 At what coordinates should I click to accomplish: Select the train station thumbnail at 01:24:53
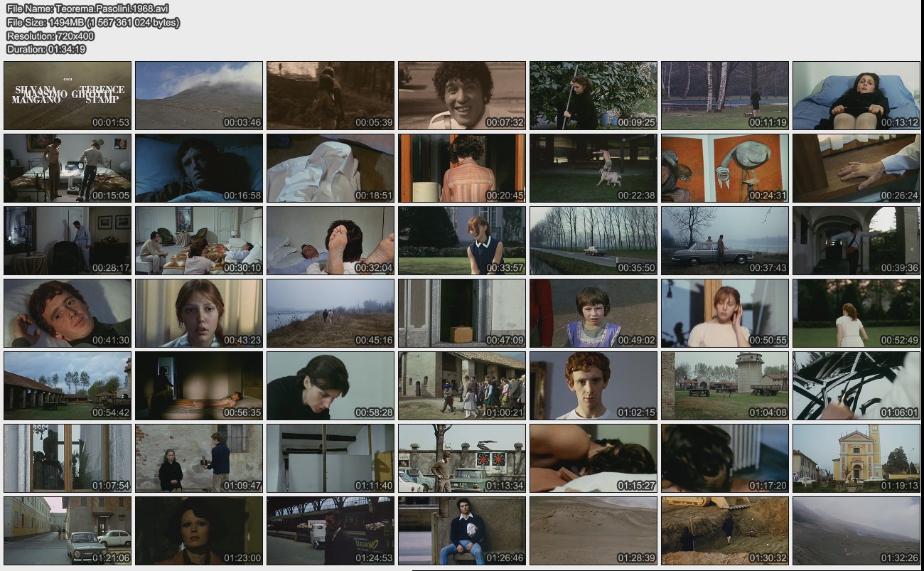coord(331,531)
